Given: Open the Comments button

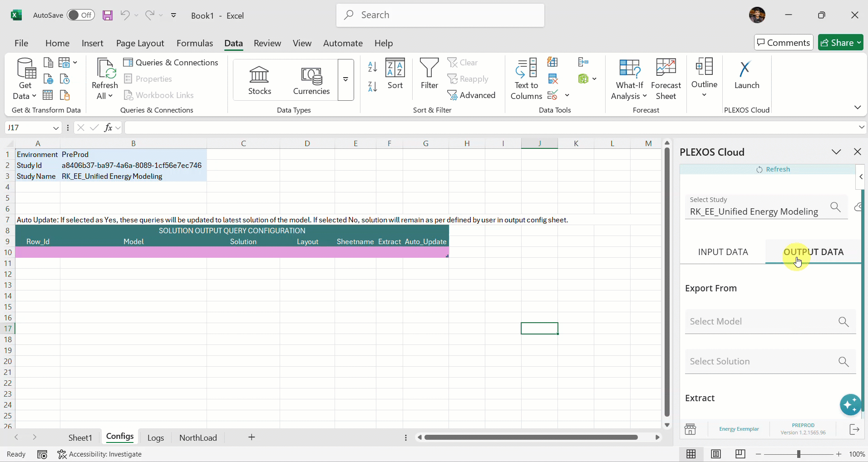Looking at the screenshot, I should click(x=784, y=43).
